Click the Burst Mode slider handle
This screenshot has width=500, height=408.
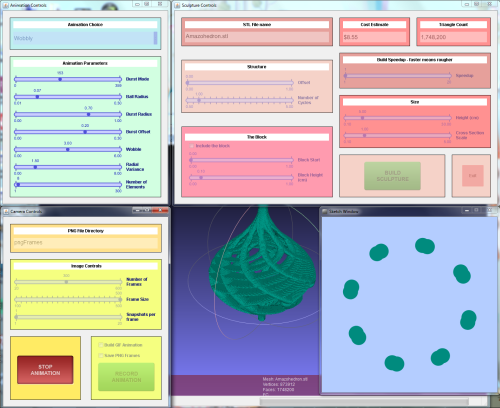click(x=60, y=79)
